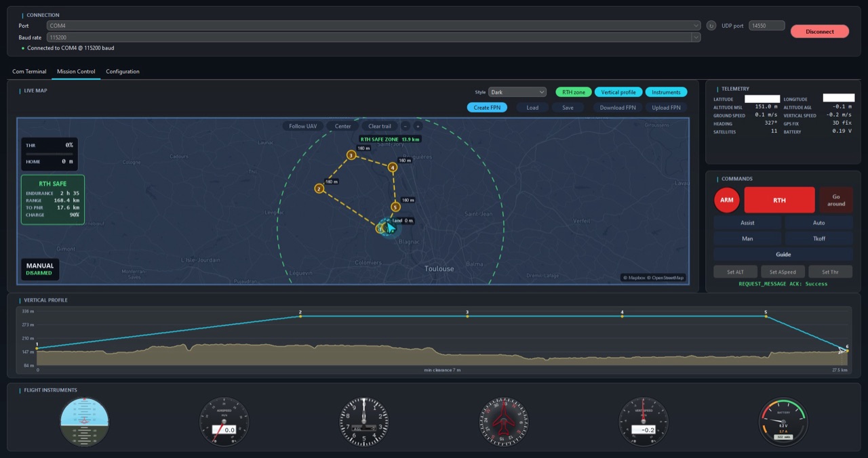Click the artificial horizon attitude instrument
This screenshot has width=868, height=458.
click(x=84, y=421)
